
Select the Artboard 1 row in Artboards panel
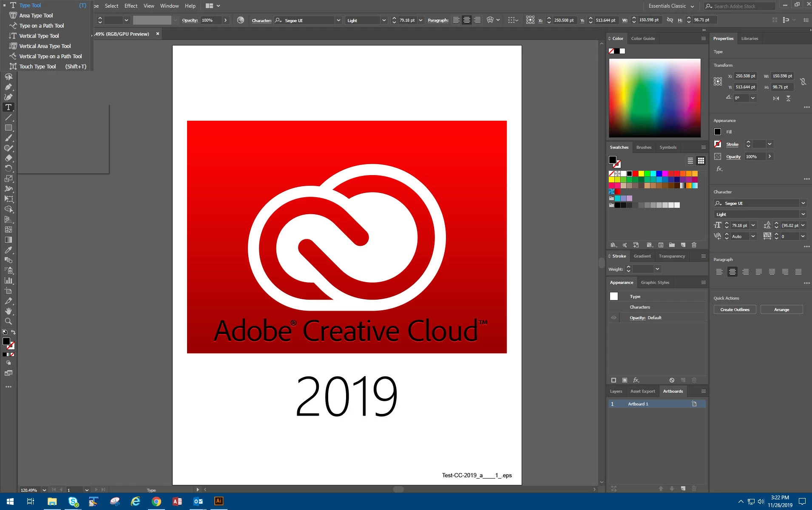[657, 404]
